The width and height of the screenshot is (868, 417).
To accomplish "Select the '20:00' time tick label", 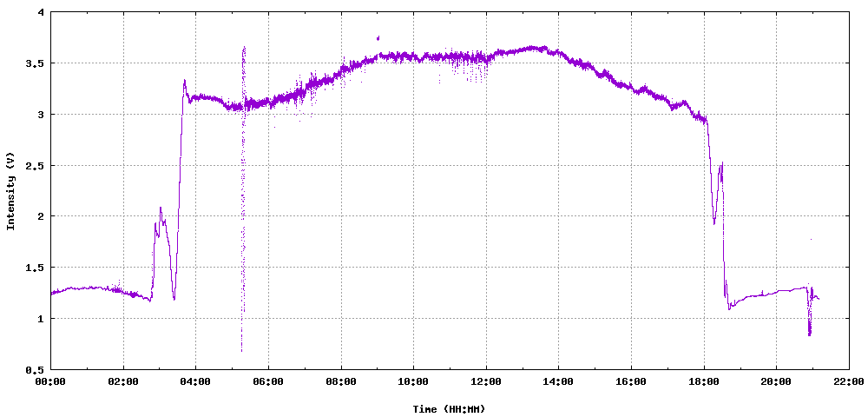I will click(x=776, y=381).
